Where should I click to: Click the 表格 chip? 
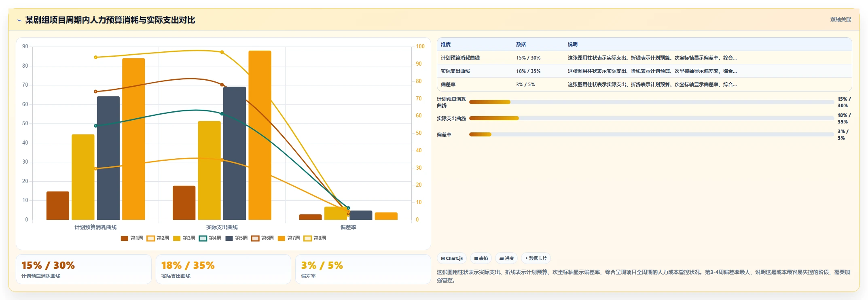click(481, 258)
